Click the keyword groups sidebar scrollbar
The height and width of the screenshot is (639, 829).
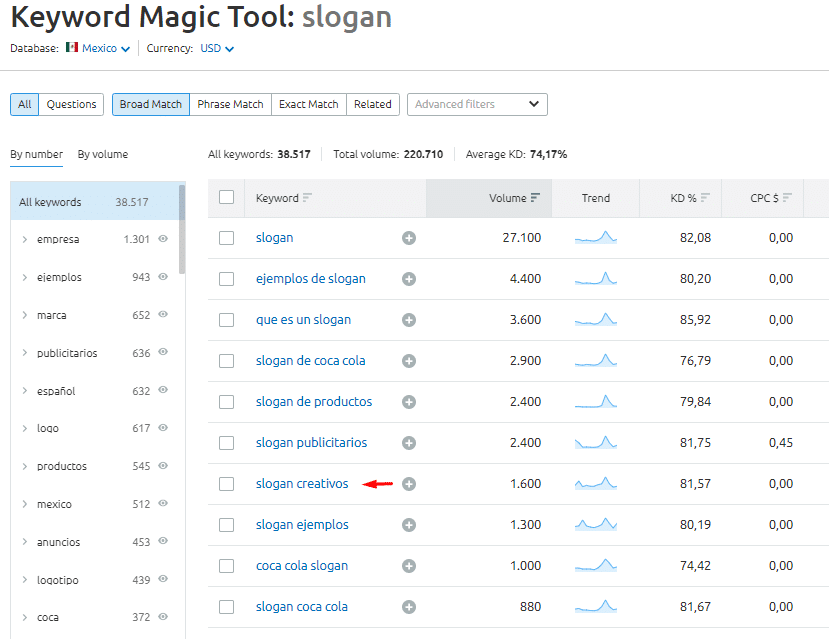tap(182, 229)
